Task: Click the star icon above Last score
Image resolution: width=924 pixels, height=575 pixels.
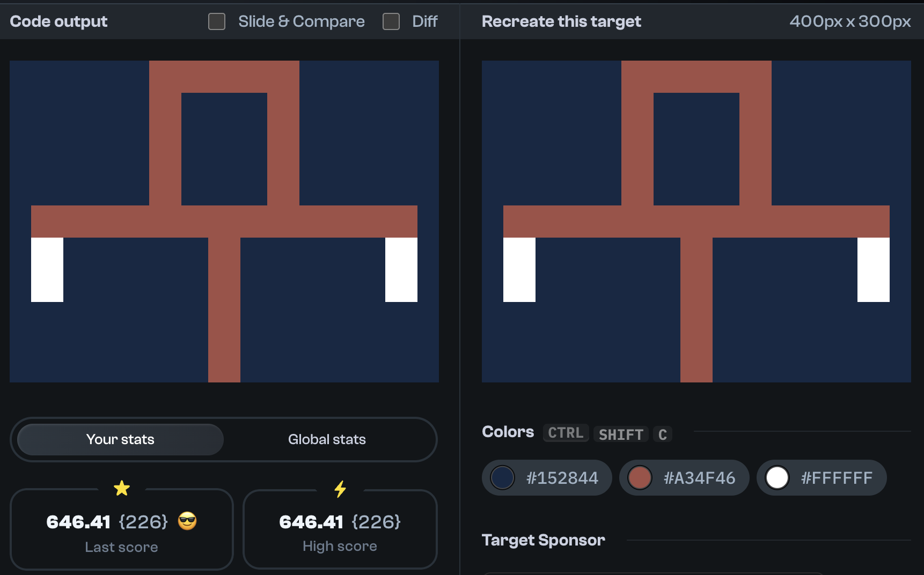Action: pos(122,488)
